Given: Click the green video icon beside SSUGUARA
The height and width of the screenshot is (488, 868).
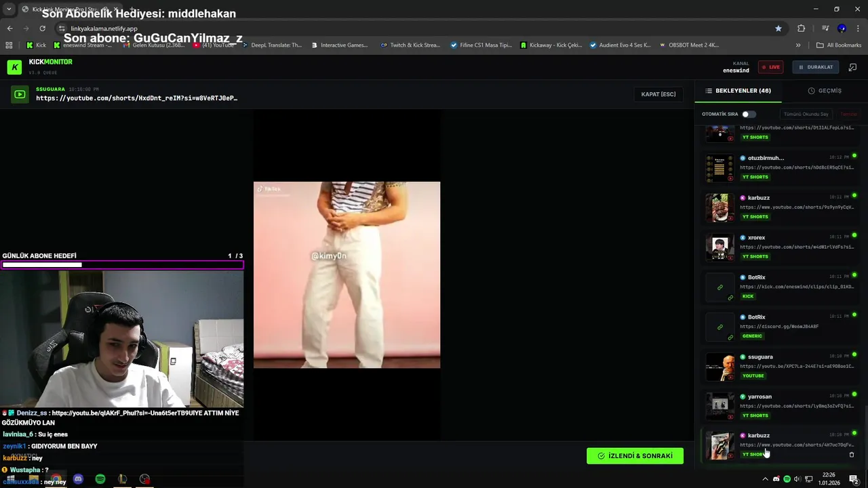Looking at the screenshot, I should [20, 95].
